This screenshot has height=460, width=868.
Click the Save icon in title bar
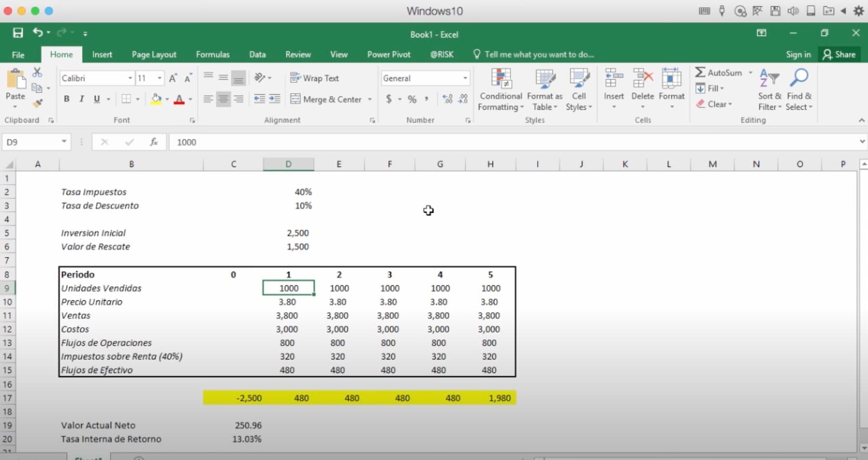tap(18, 33)
